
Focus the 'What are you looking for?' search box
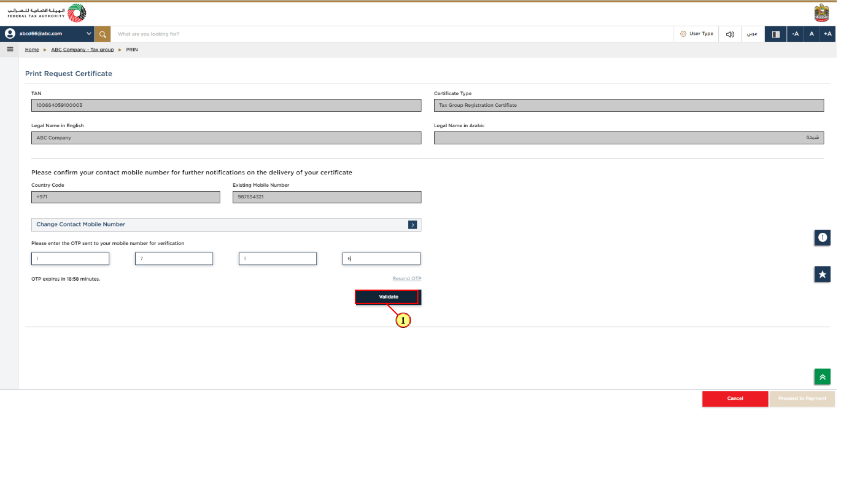click(x=392, y=34)
